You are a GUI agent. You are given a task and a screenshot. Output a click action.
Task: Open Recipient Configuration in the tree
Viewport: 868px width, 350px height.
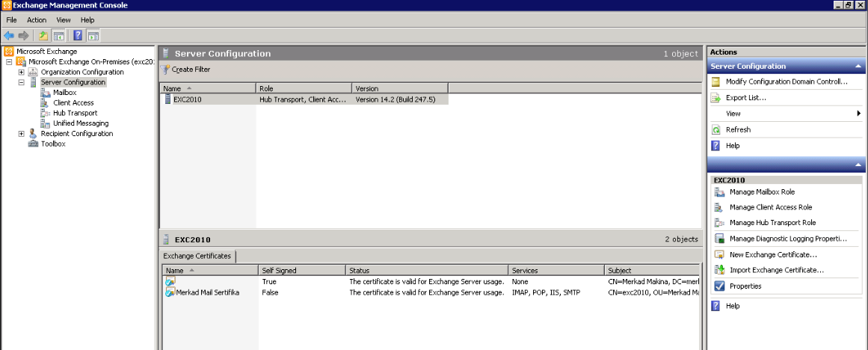pyautogui.click(x=77, y=133)
